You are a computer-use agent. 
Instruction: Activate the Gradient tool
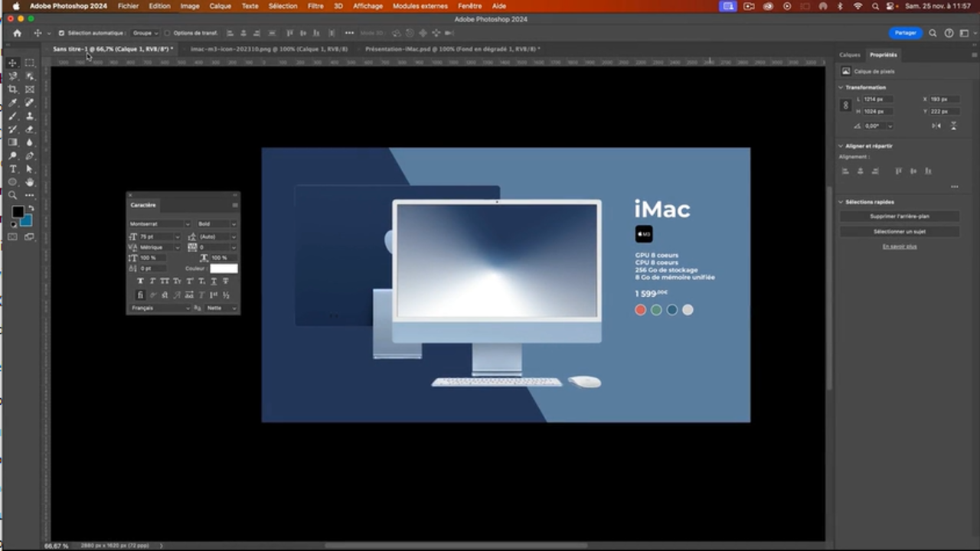[11, 142]
